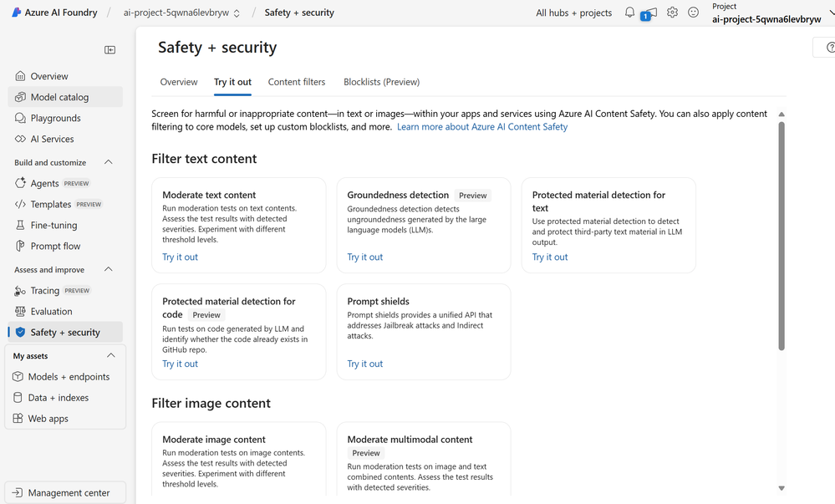The height and width of the screenshot is (504, 835).
Task: Click the feedback smiley icon
Action: [693, 13]
